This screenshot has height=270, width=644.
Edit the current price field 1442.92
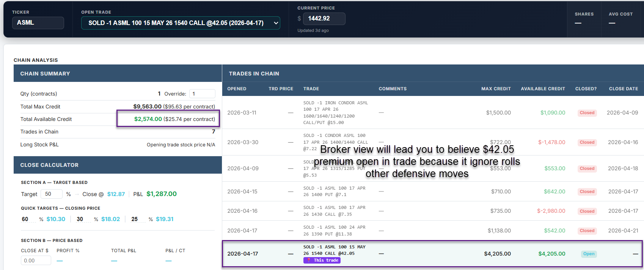[x=324, y=19]
